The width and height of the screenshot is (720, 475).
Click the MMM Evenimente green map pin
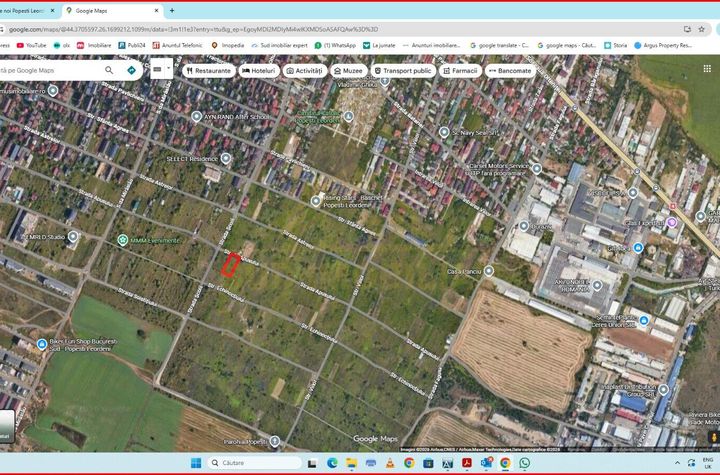[x=123, y=240]
